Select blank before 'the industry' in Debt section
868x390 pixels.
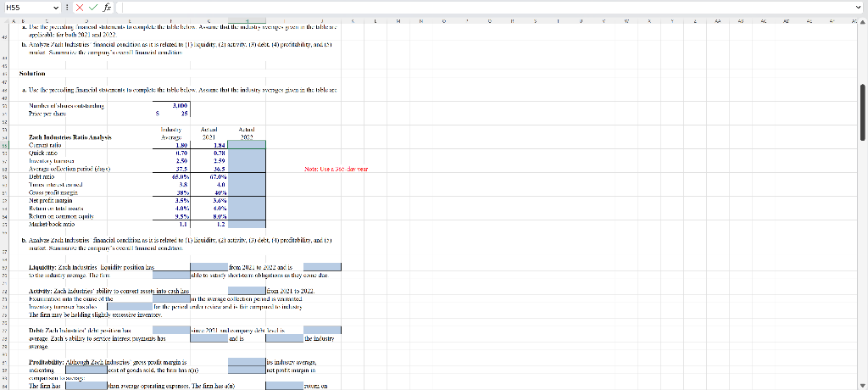(x=285, y=338)
